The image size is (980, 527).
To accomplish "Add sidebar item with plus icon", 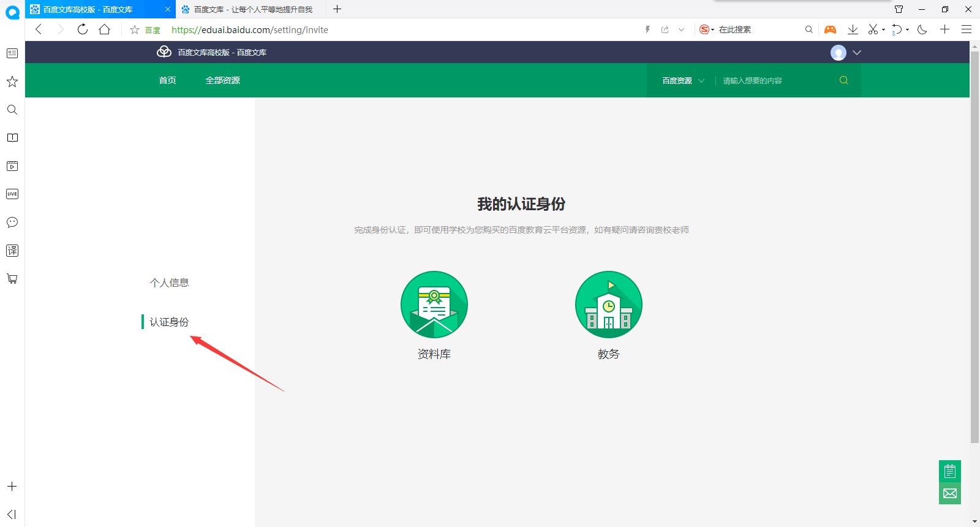I will tap(12, 487).
